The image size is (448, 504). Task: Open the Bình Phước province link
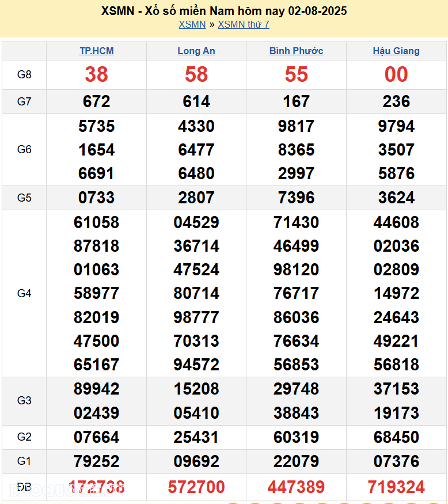tap(296, 51)
